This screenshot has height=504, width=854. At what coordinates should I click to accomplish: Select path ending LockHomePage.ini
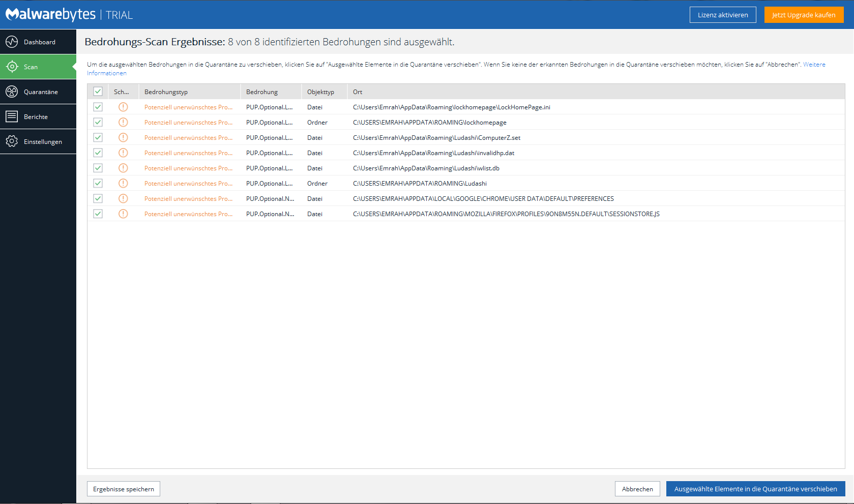pyautogui.click(x=452, y=107)
